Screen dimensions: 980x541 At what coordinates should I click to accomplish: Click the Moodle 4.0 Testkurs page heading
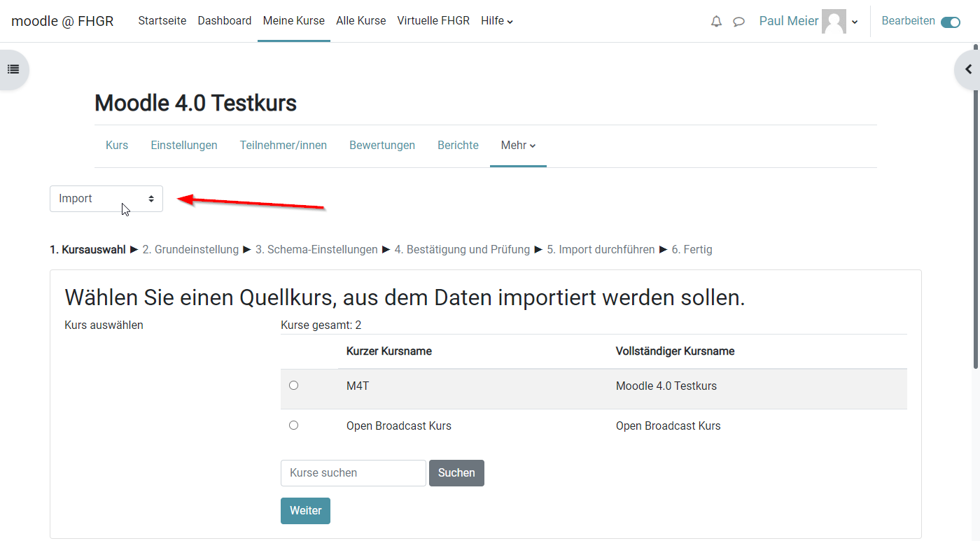[x=196, y=104]
